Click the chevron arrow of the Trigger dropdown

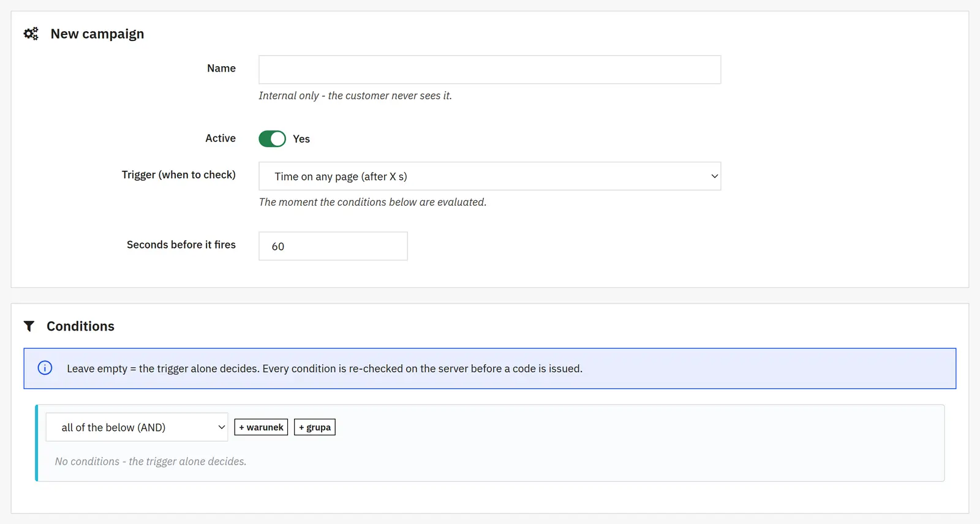[714, 176]
